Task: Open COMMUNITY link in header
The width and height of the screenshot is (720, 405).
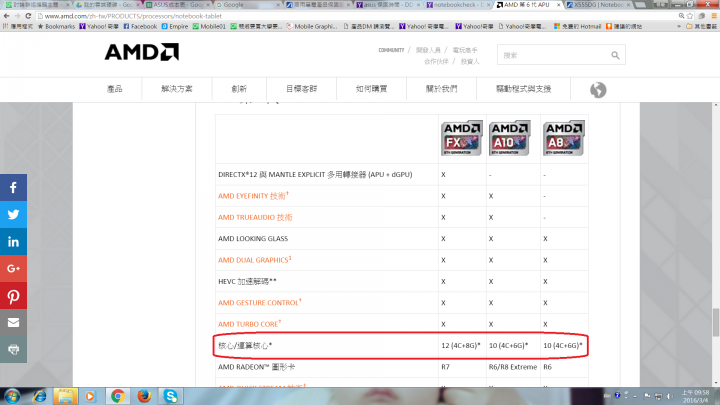Action: point(391,50)
